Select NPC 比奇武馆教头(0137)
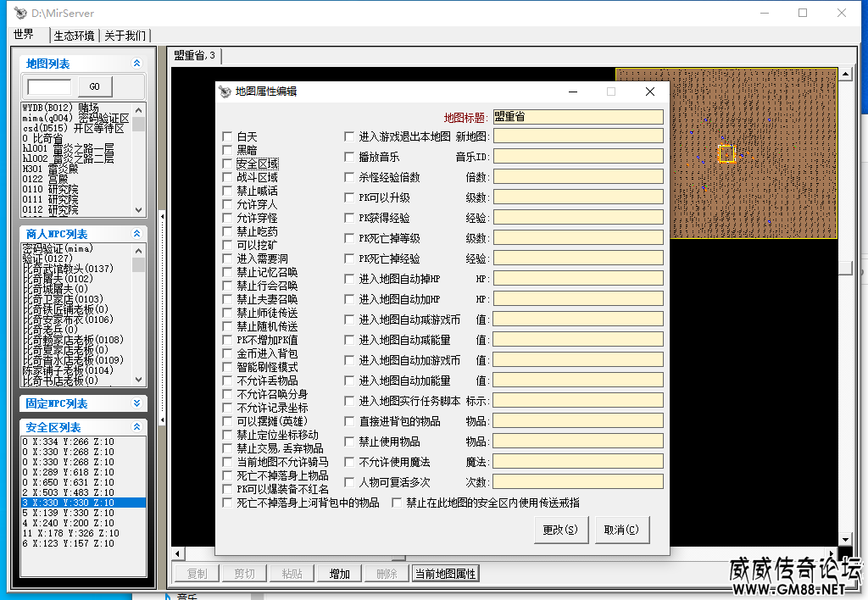This screenshot has height=600, width=868. pyautogui.click(x=68, y=269)
